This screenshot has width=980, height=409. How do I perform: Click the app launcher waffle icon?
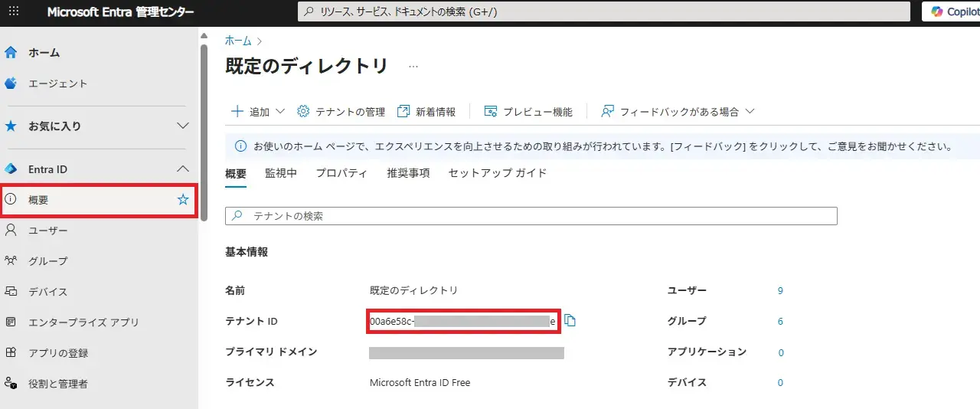click(14, 12)
